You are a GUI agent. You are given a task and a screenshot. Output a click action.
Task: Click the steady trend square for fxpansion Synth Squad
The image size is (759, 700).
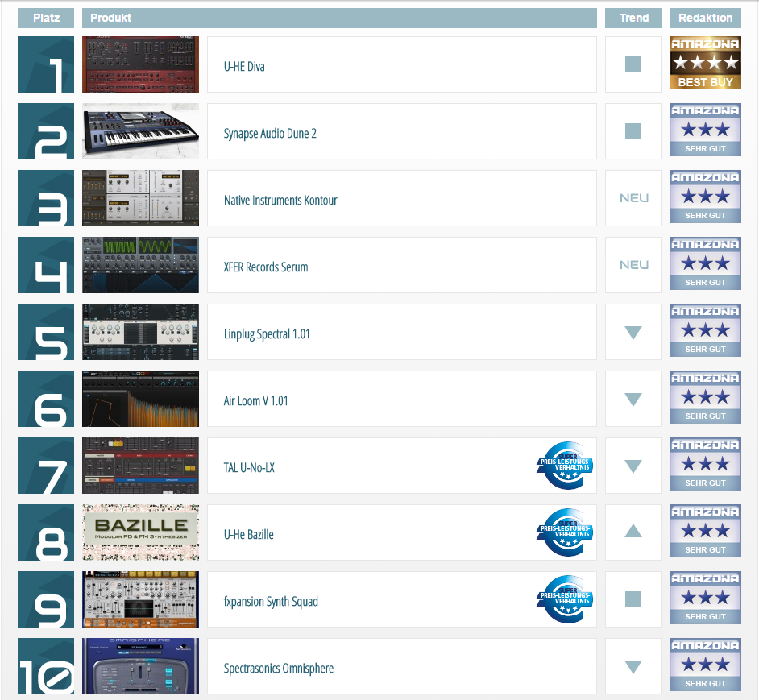click(633, 599)
